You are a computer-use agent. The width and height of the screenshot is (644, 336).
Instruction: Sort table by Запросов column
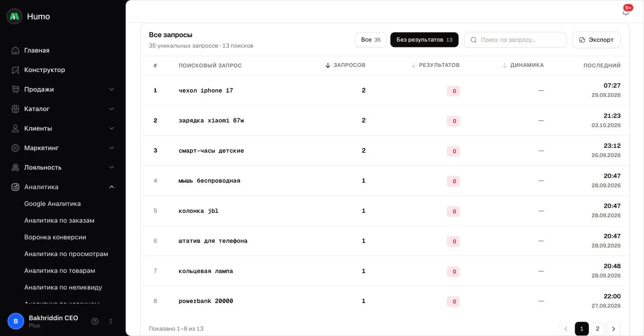pos(345,66)
